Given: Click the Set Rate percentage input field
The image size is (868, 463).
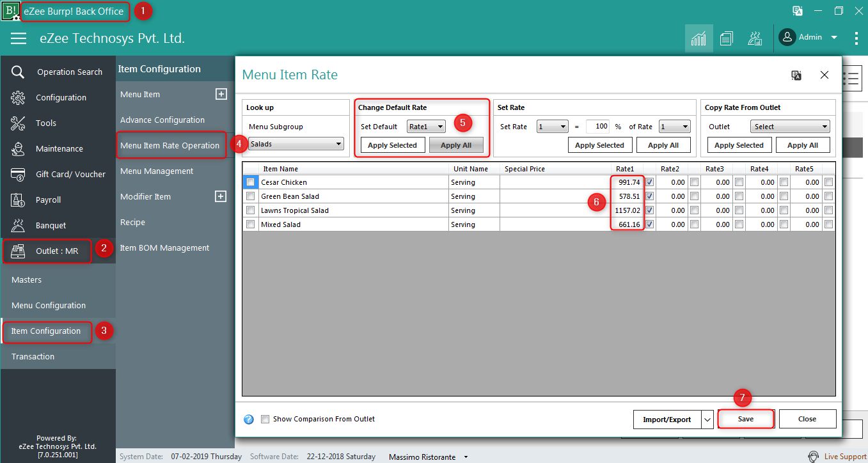Looking at the screenshot, I should click(597, 127).
